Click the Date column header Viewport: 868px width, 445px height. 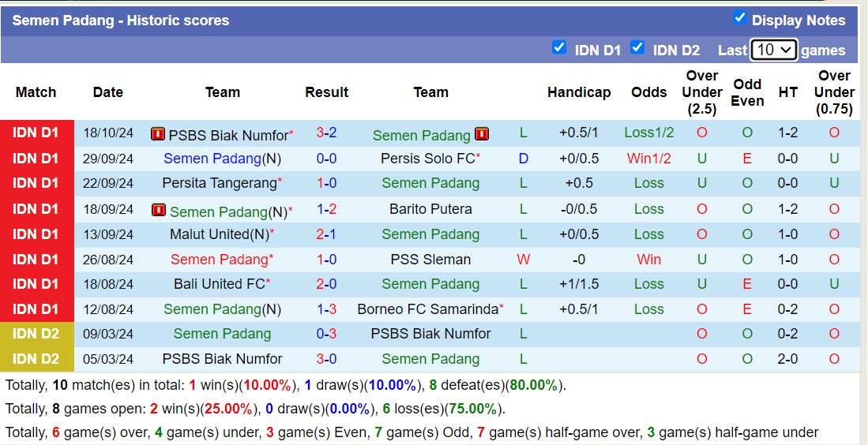(108, 92)
